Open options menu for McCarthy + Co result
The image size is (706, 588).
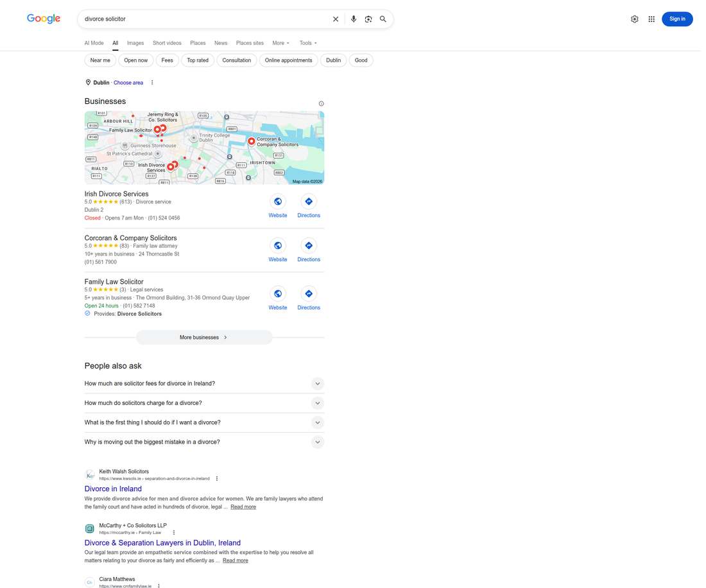pos(174,533)
